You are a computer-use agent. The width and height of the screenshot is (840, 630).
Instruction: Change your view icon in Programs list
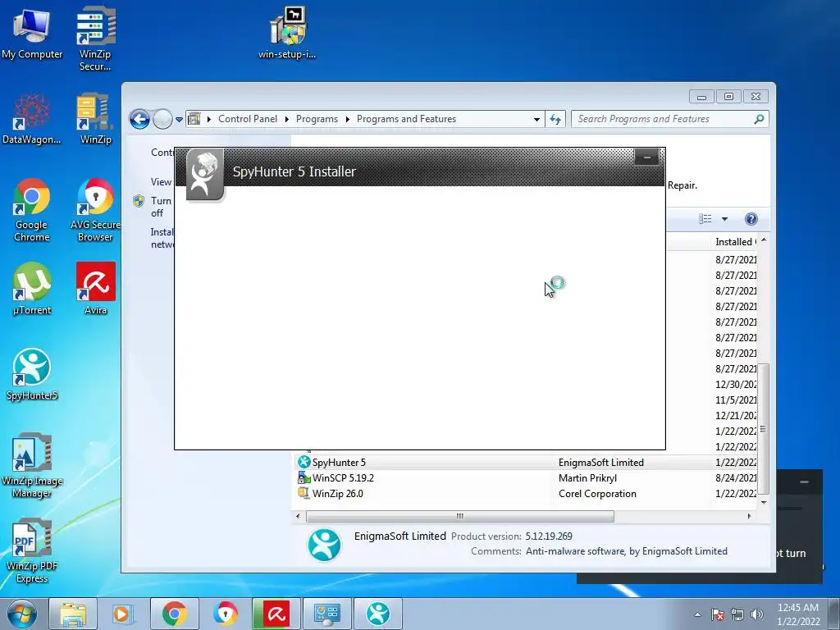click(705, 218)
